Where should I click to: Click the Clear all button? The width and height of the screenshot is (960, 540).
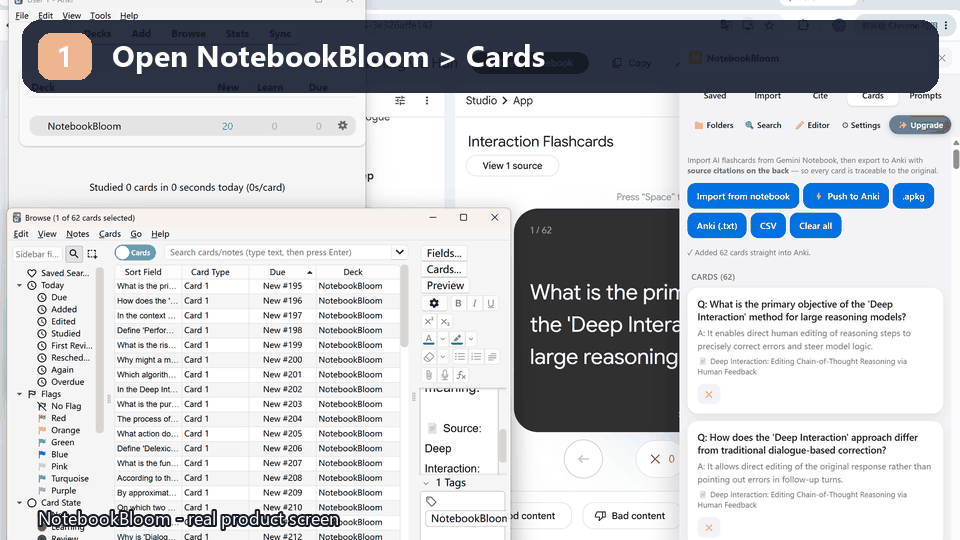pos(816,225)
